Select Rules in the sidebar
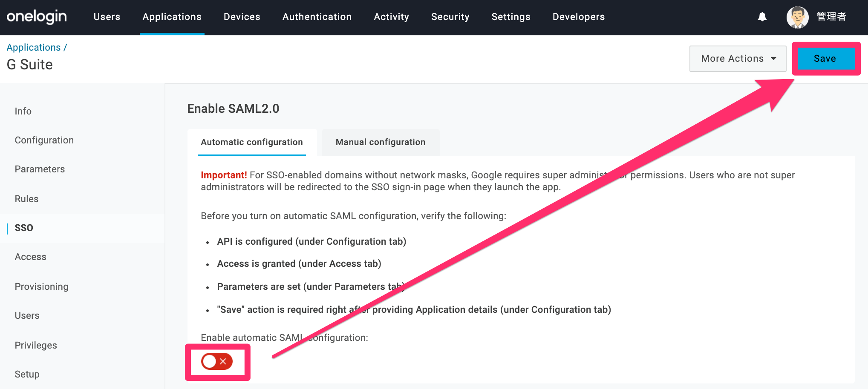Screen dimensions: 868x389 [26, 199]
